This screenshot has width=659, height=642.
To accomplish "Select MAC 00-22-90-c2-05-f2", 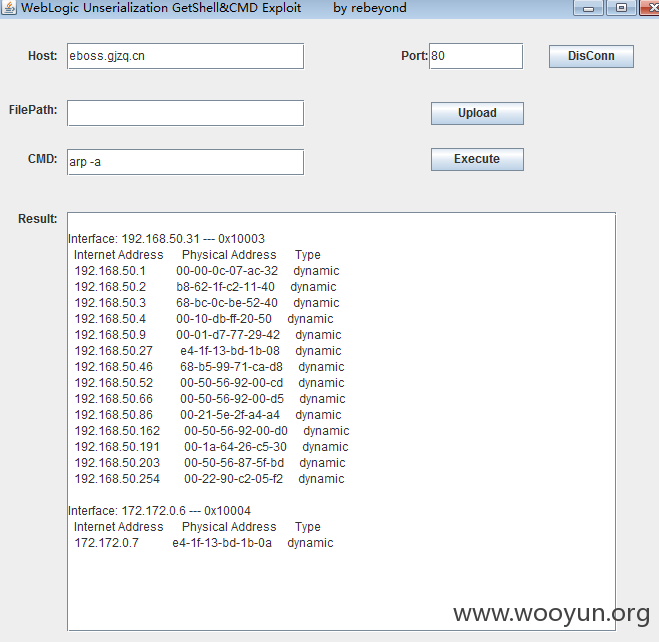I will click(x=234, y=479).
